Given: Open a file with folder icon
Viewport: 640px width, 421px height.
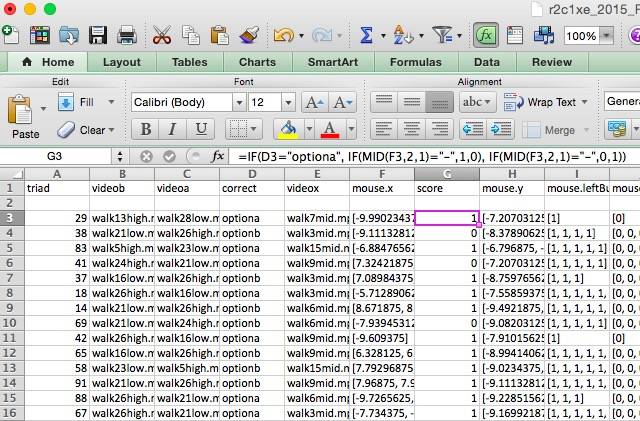Looking at the screenshot, I should [69, 35].
